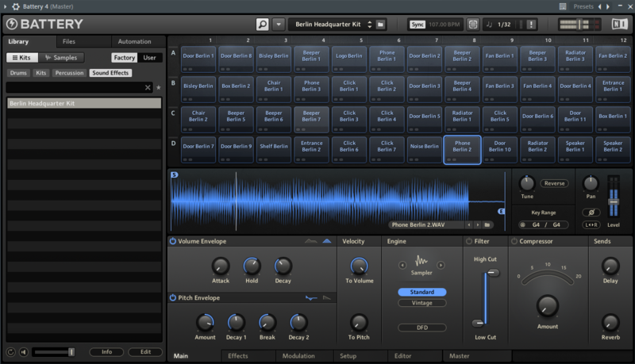Click the Edit button in browser footer
The image size is (635, 364).
coord(145,352)
